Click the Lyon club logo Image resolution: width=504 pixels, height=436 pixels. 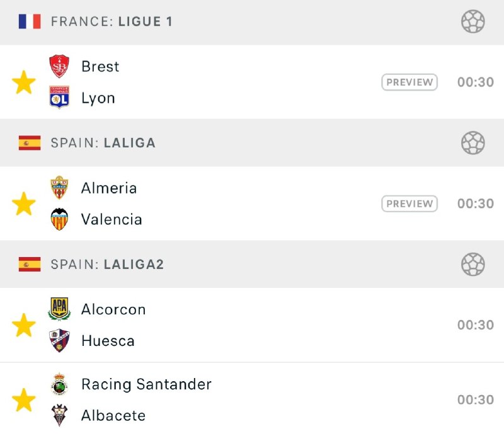[x=59, y=98]
